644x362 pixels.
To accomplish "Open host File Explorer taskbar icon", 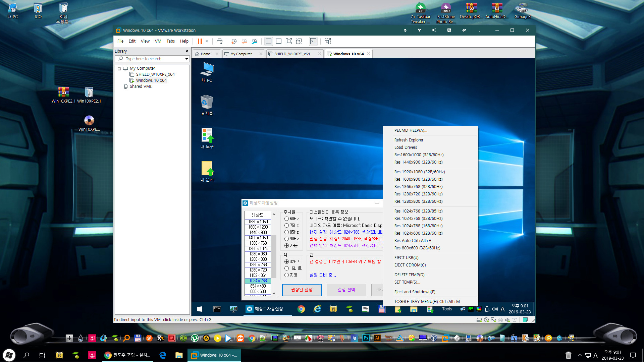I will coord(179,355).
